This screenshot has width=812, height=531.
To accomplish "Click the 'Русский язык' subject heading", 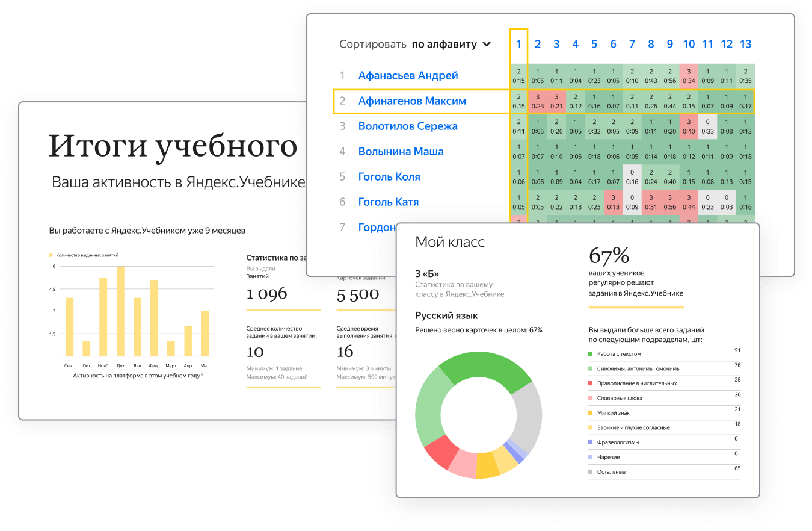I will (447, 315).
